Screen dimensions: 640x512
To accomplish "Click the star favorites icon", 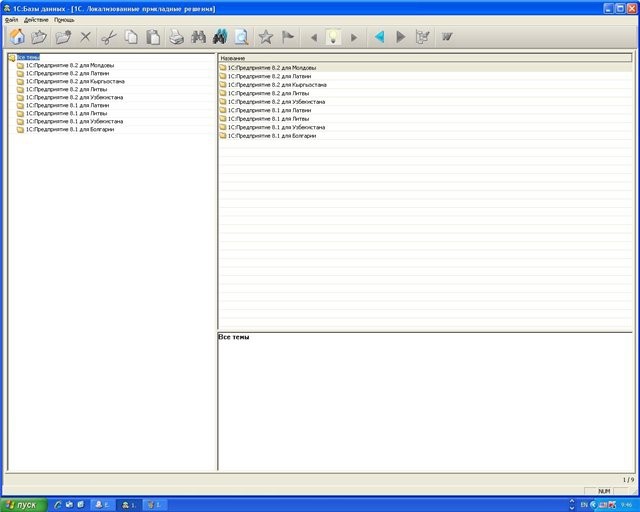I will point(266,37).
